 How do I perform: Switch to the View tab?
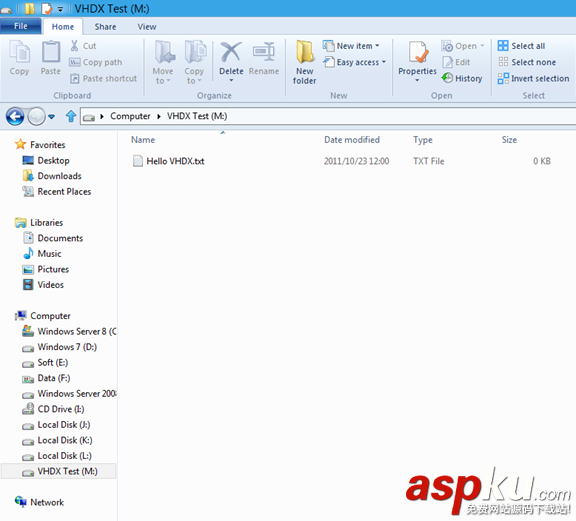click(147, 26)
